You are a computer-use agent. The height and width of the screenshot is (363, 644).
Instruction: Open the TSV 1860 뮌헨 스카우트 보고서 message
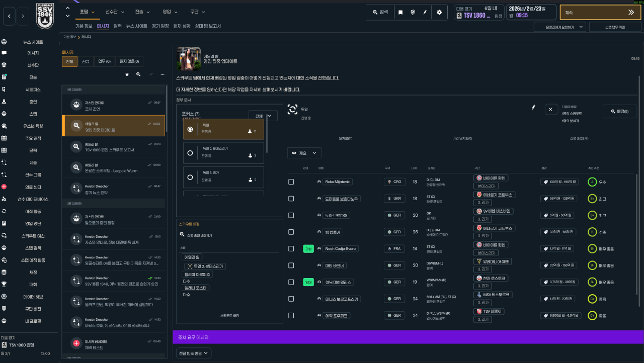point(113,147)
